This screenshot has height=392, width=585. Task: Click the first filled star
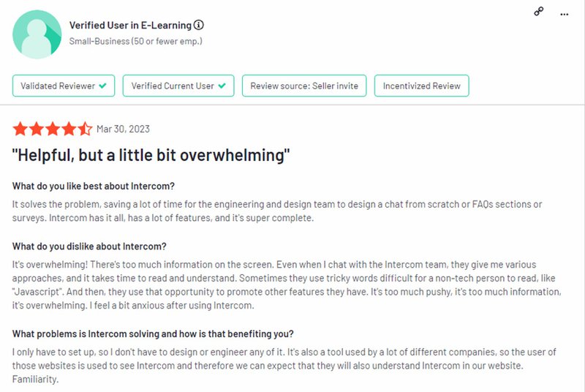[x=20, y=129]
